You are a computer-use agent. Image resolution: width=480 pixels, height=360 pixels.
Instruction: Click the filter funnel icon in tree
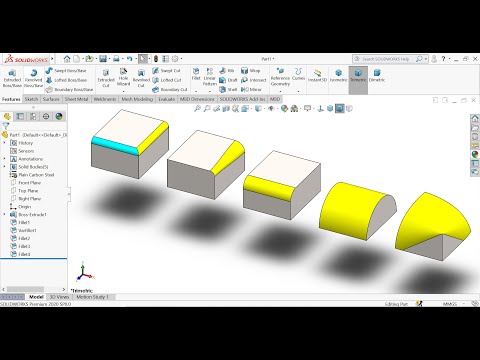pos(6,126)
